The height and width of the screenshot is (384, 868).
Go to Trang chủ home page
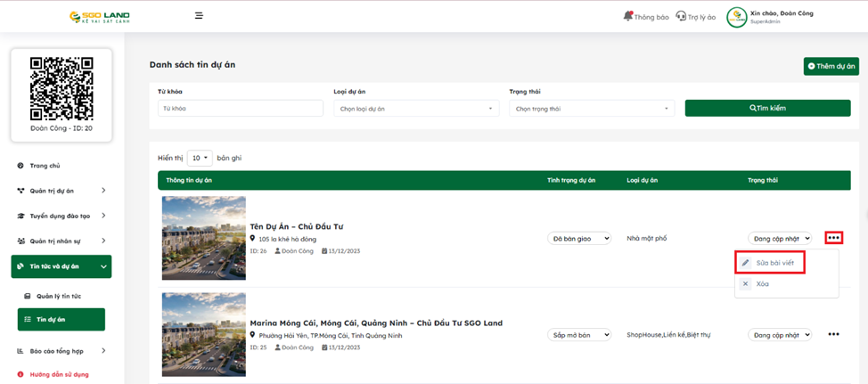tap(45, 166)
